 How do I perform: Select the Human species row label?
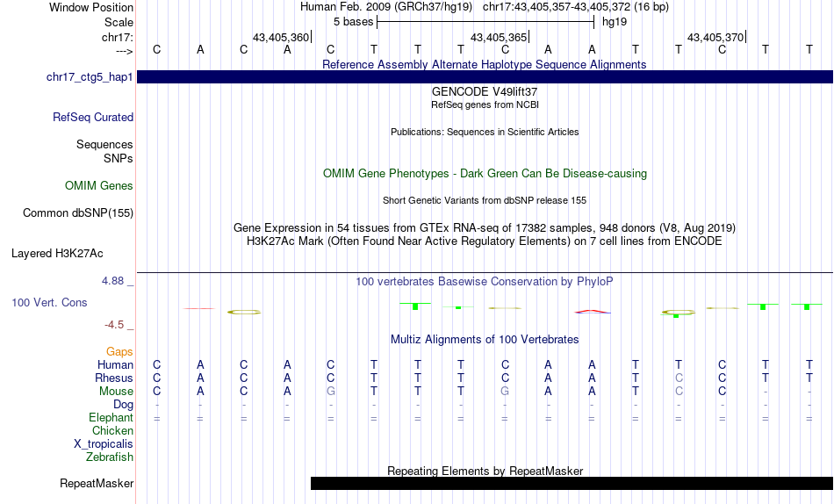pyautogui.click(x=115, y=365)
